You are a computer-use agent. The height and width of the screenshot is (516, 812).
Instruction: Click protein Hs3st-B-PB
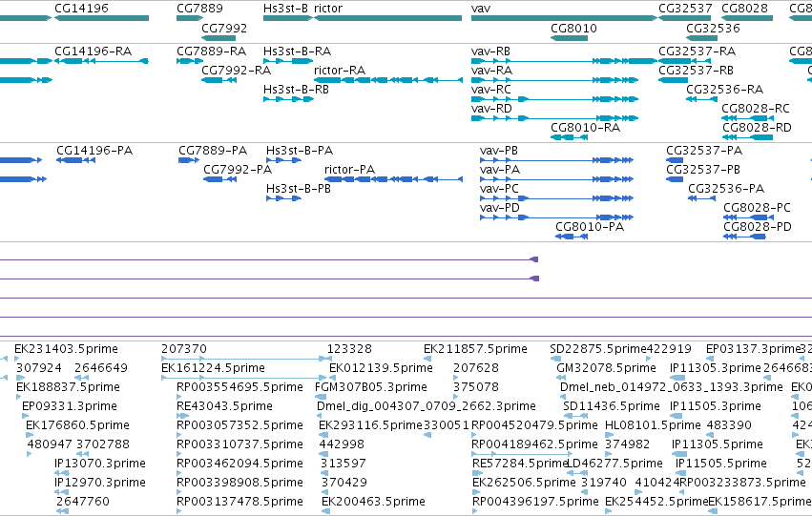[299, 189]
